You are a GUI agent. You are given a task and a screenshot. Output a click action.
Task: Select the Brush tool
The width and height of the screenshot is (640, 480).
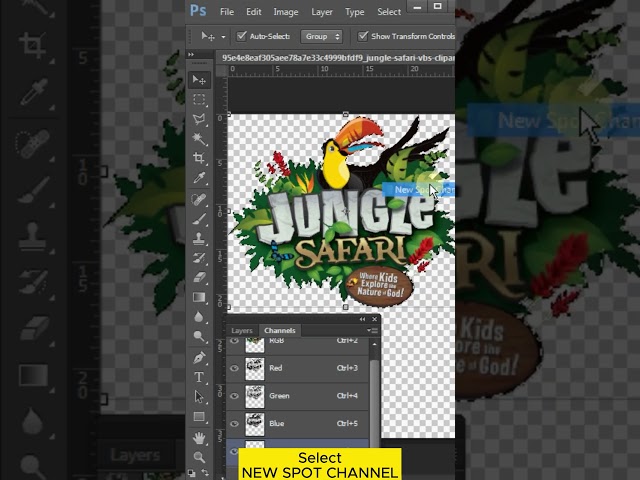tap(199, 219)
